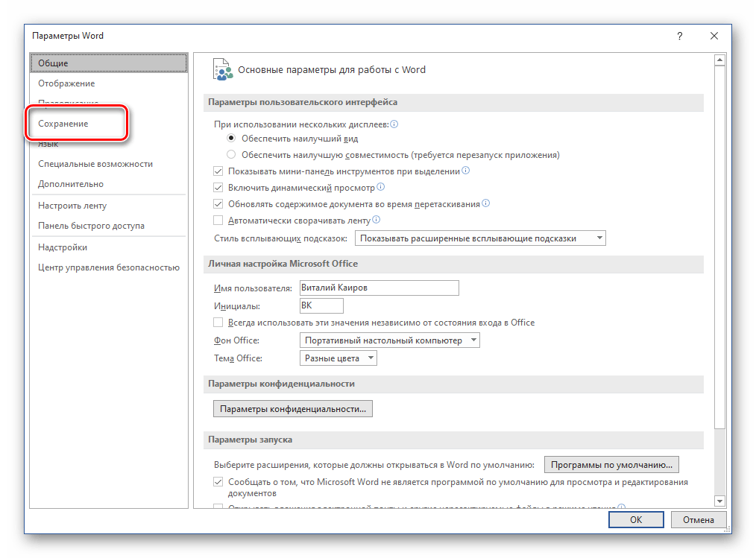Switch to the 'Дополнительно' section
Screen dimensions: 756x558
(71, 184)
